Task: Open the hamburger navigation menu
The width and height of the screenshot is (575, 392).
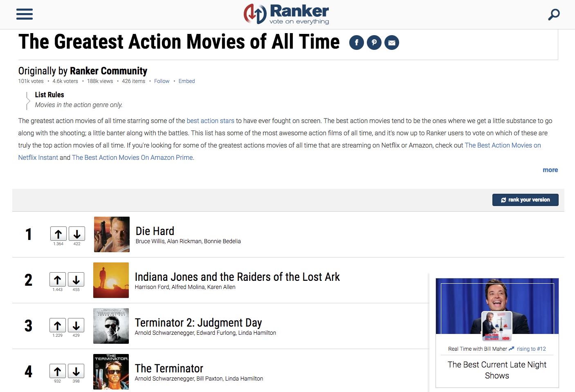Action: (24, 14)
